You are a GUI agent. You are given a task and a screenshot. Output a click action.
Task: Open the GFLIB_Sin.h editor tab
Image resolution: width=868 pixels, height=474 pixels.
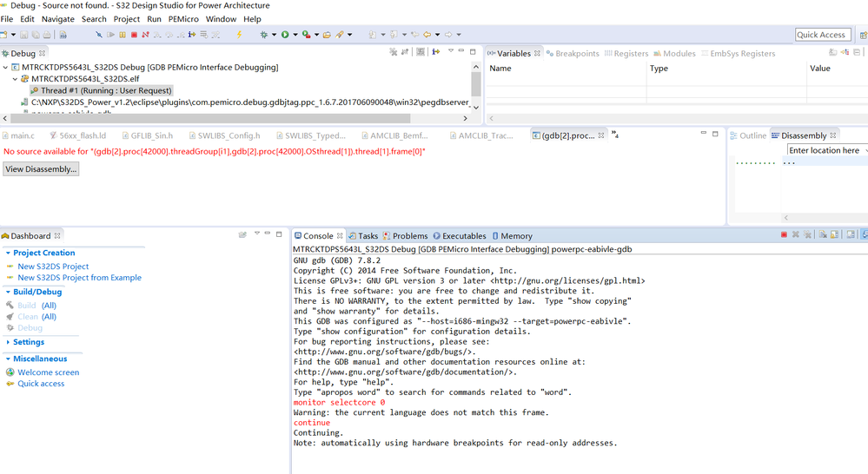point(147,135)
